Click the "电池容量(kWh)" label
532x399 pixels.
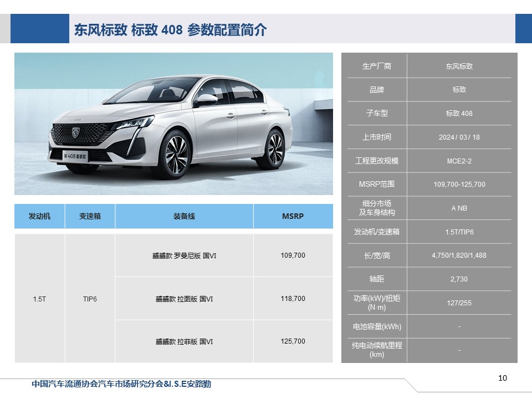tap(377, 326)
